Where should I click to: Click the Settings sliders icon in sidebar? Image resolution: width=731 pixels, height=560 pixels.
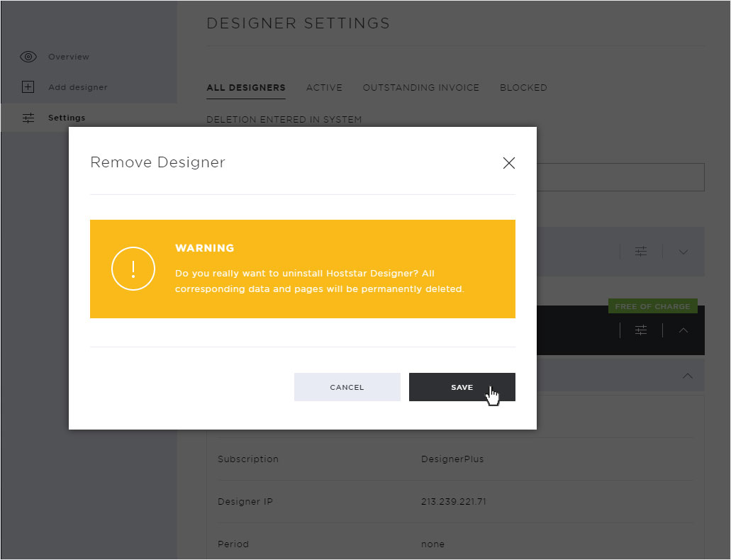coord(28,118)
